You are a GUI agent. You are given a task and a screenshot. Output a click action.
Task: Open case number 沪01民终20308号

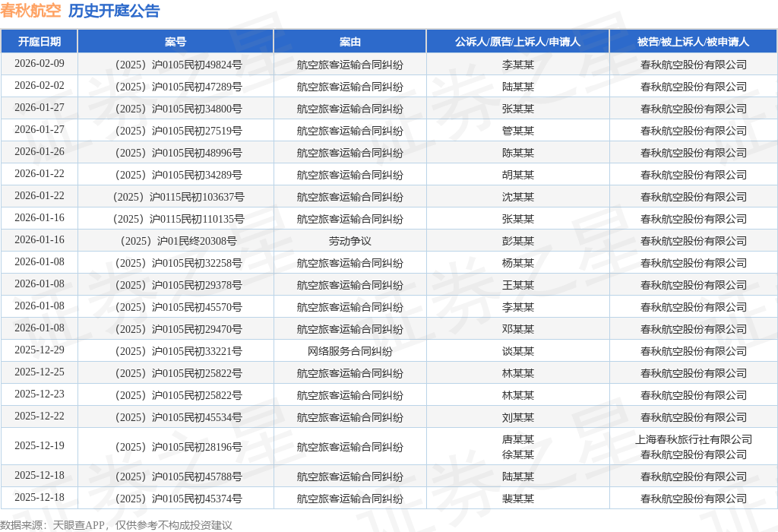178,241
